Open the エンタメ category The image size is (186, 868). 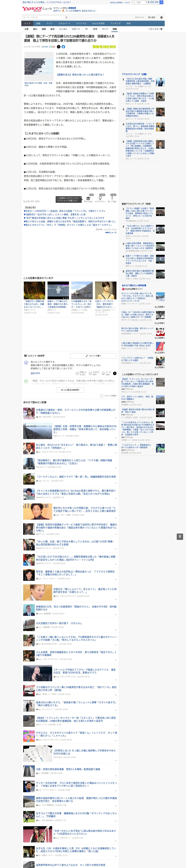click(63, 29)
